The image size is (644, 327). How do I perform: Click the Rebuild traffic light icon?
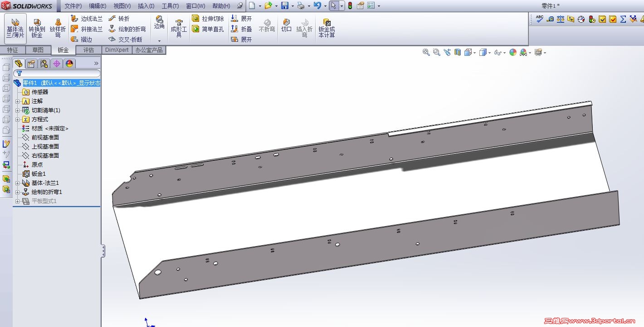click(x=350, y=5)
